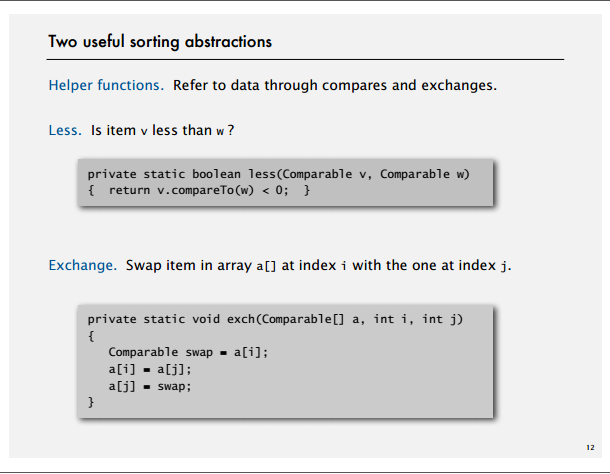The height and width of the screenshot is (474, 610).
Task: Click the 'a[j] = swap;' code line
Action: coord(150,386)
